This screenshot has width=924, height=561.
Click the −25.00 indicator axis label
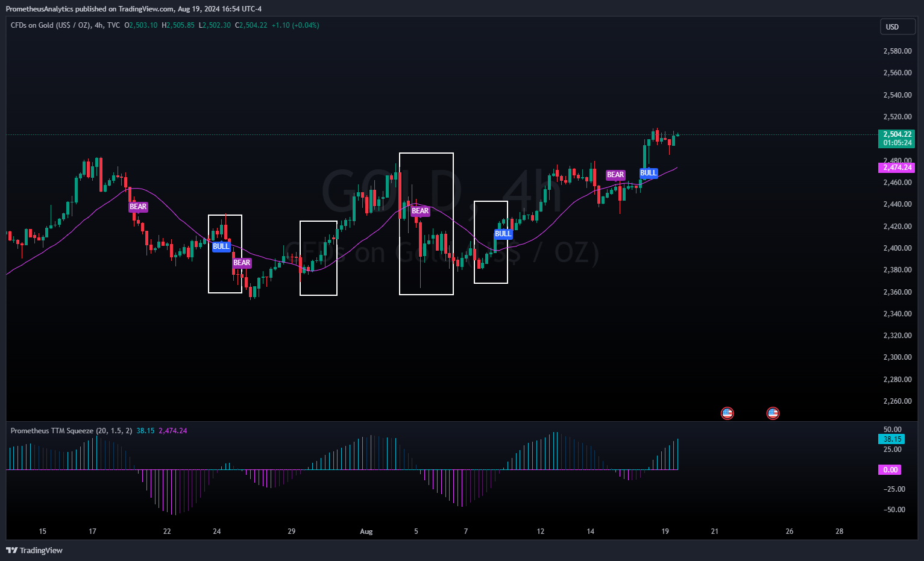click(x=894, y=489)
